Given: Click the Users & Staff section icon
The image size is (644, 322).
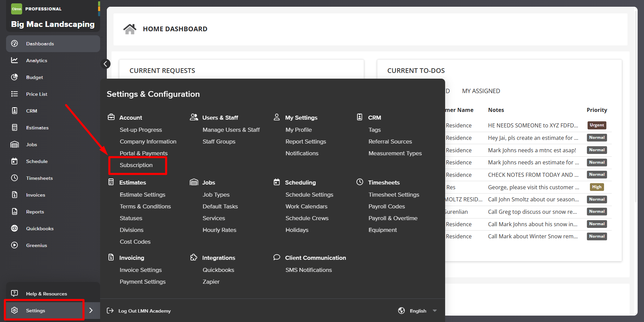Looking at the screenshot, I should pos(194,117).
